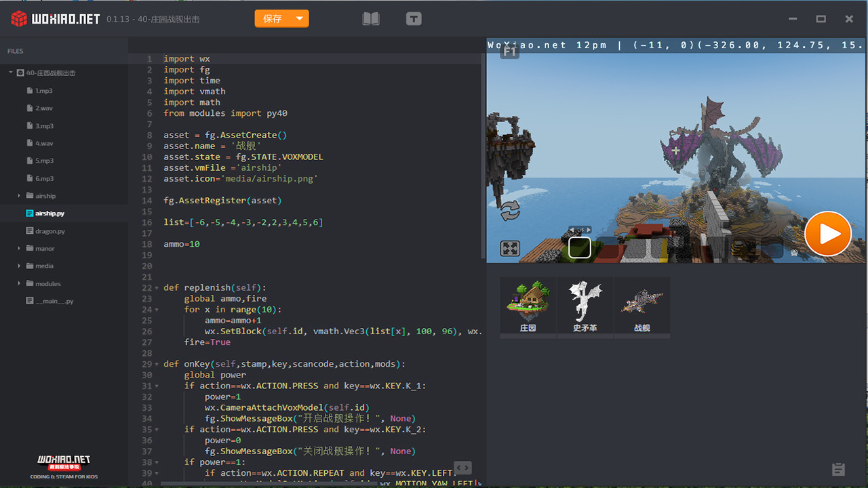The image size is (868, 488).
Task: Select the 史矛革 dragon asset thumbnail
Action: point(585,304)
